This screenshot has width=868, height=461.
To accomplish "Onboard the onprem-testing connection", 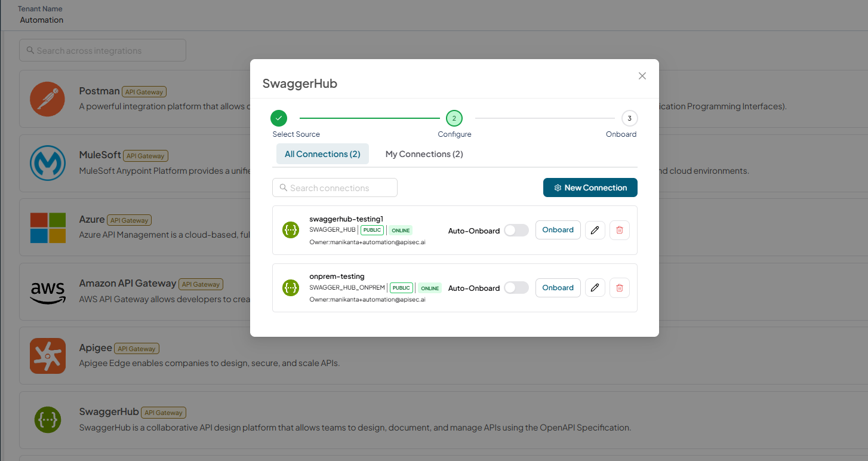I will coord(558,288).
